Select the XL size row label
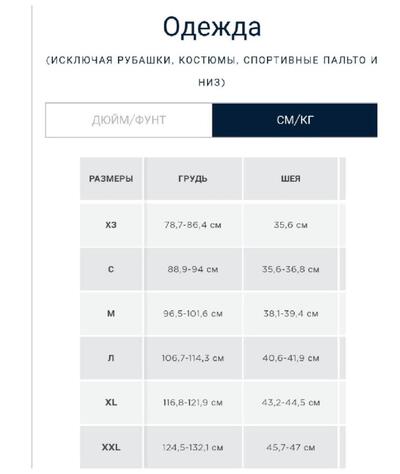This screenshot has height=474, width=400. 111,402
